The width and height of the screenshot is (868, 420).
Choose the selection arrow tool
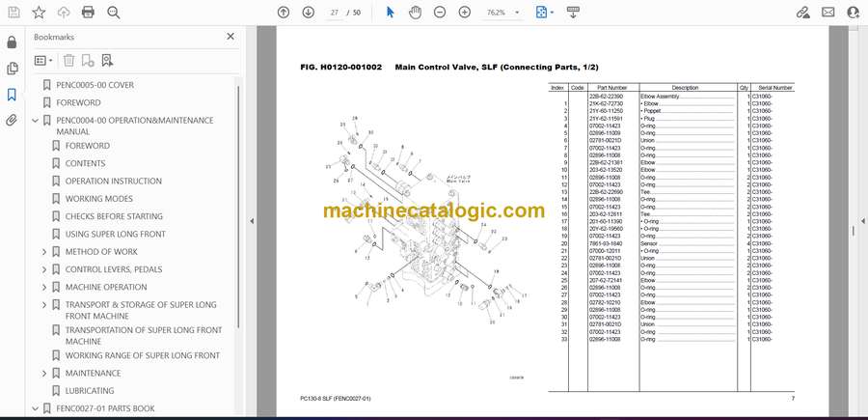click(x=391, y=13)
